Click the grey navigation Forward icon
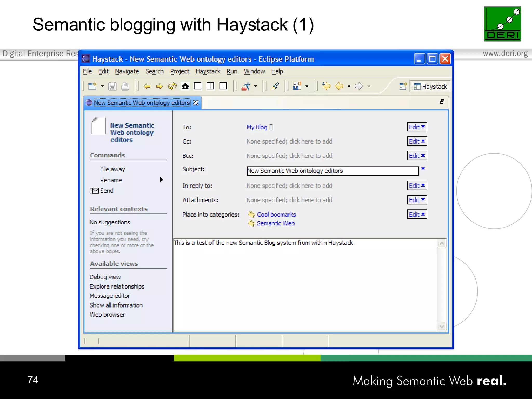Viewport: 532px width, 399px height. (359, 86)
